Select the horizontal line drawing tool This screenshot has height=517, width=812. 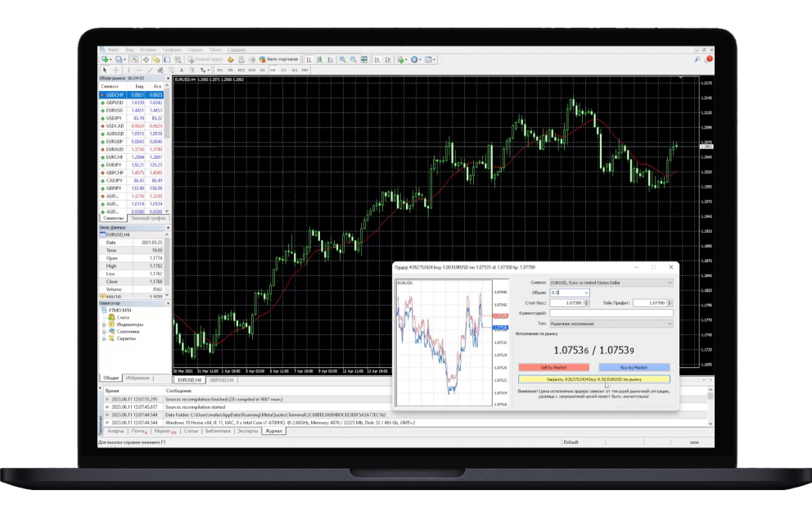139,70
